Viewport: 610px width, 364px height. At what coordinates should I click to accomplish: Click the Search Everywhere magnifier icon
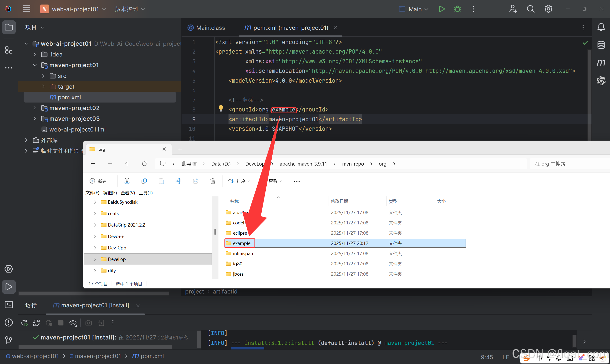(x=530, y=9)
